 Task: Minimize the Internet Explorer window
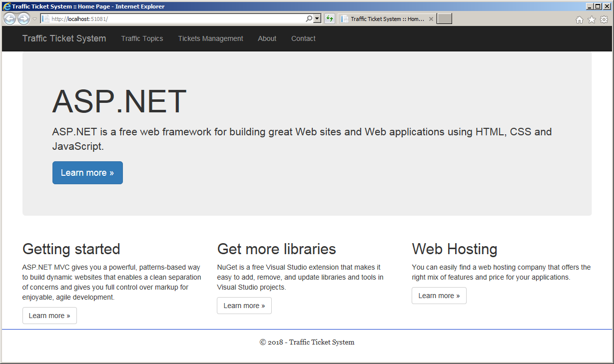click(590, 6)
